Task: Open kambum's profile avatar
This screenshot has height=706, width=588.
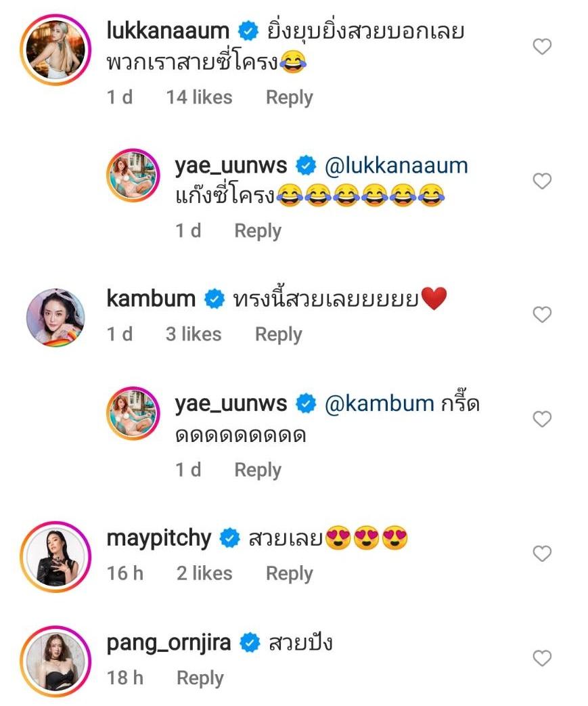Action: pyautogui.click(x=55, y=317)
